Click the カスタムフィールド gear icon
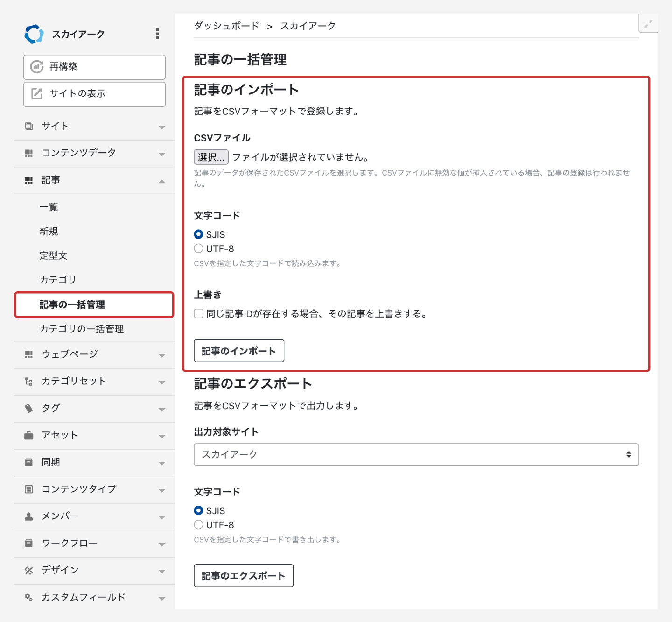The image size is (672, 622). [29, 597]
